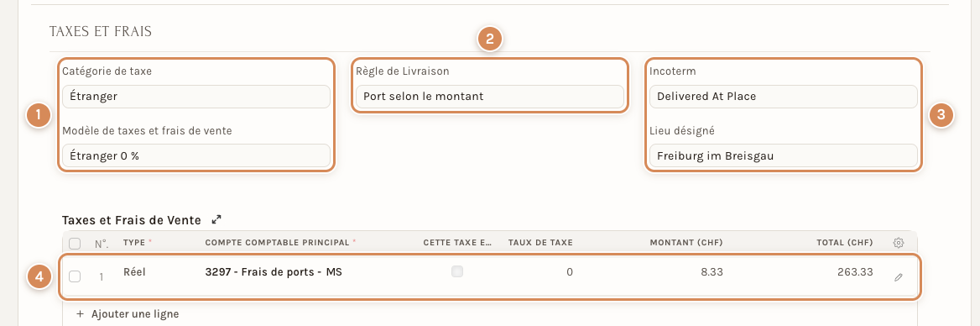
Task: Click the 3297 - Frais de ports account cell
Action: click(274, 272)
